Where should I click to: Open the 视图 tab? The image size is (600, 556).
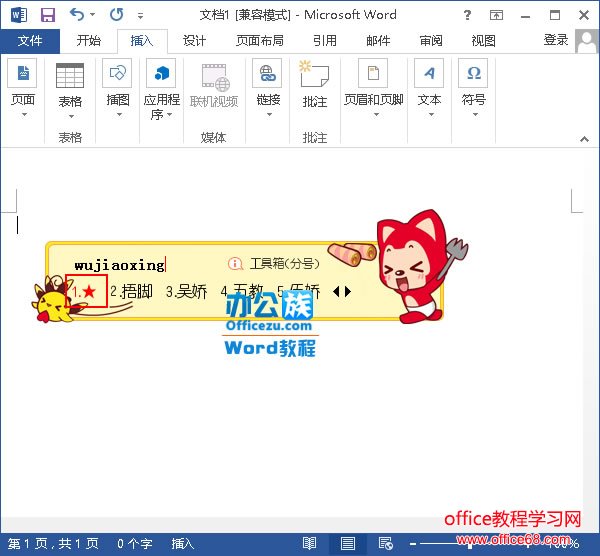(483, 41)
